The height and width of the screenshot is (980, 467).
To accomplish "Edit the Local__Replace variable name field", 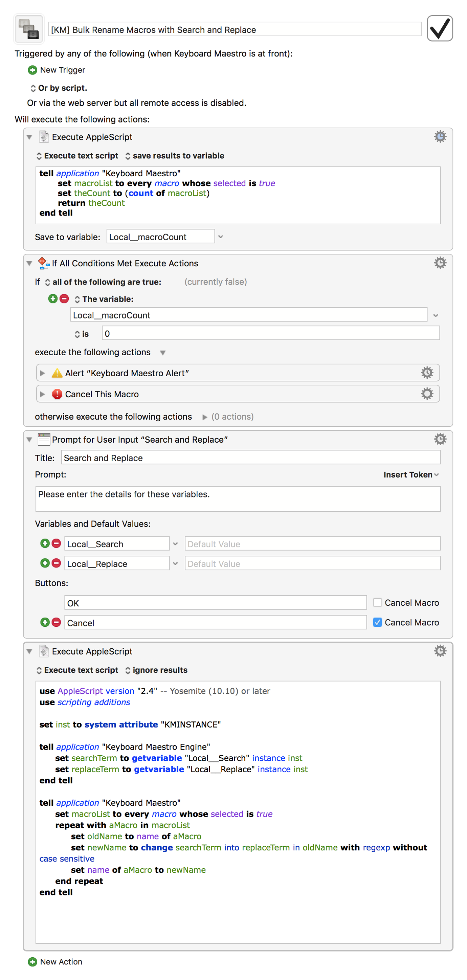I will (117, 563).
